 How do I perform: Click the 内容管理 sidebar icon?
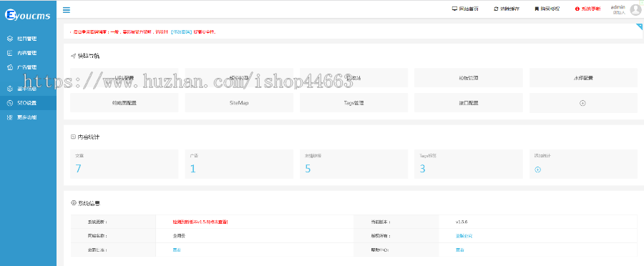(x=10, y=53)
